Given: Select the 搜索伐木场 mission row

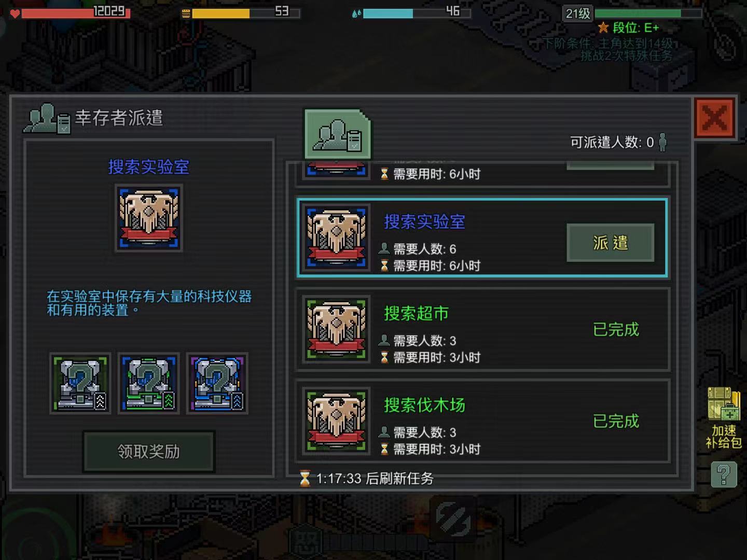Looking at the screenshot, I should pos(482,421).
